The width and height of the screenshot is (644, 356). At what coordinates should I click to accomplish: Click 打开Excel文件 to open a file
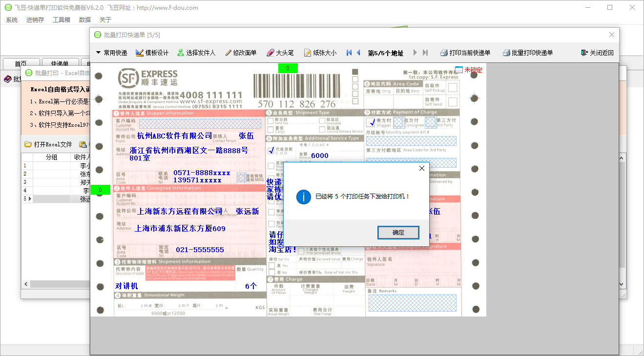point(48,144)
